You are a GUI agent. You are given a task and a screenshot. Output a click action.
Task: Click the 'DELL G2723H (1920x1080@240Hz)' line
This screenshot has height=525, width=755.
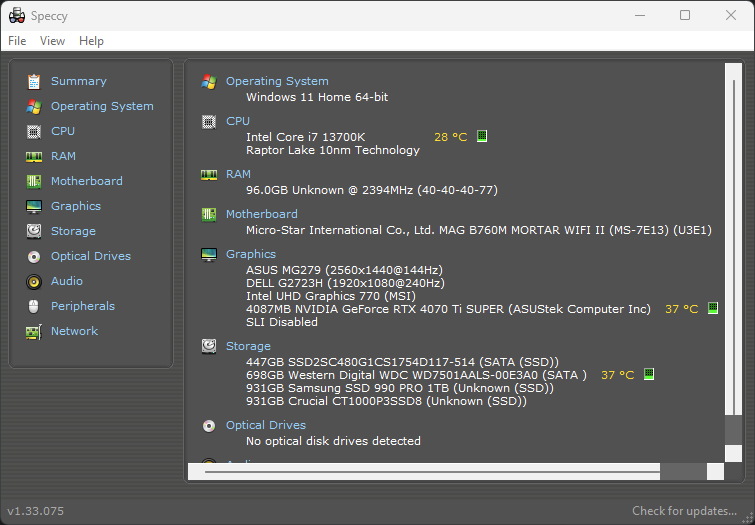coord(345,283)
